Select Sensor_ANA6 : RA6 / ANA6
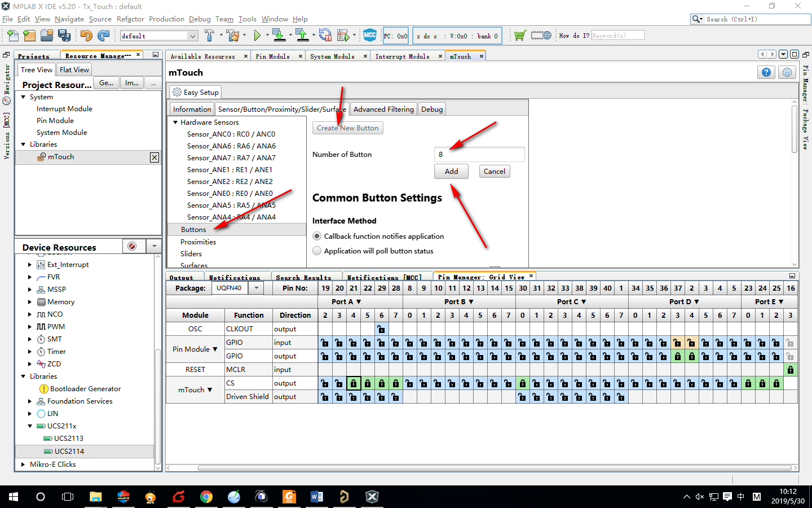812x508 pixels. pos(231,146)
